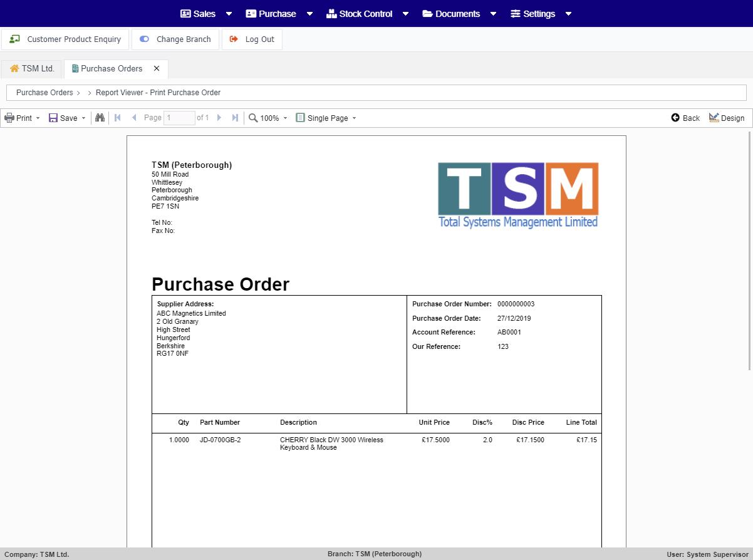The height and width of the screenshot is (560, 753).
Task: Click the Purchase Orders breadcrumb link
Action: pos(44,92)
